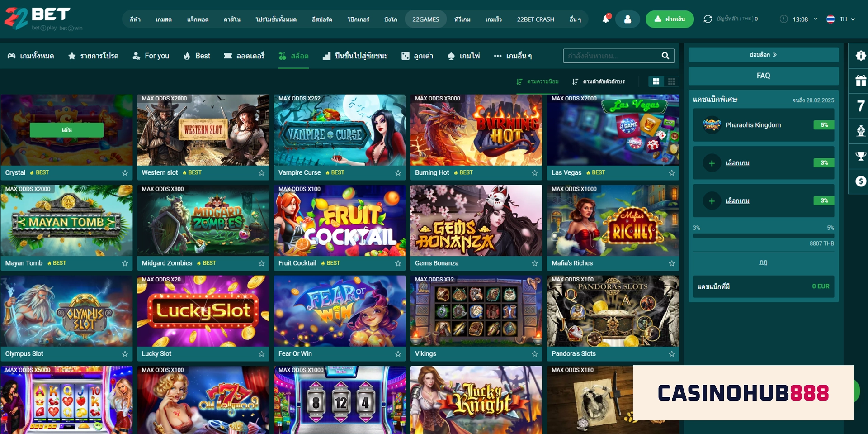The image size is (868, 434).
Task: Favorite the Las Vegas star
Action: (x=671, y=173)
